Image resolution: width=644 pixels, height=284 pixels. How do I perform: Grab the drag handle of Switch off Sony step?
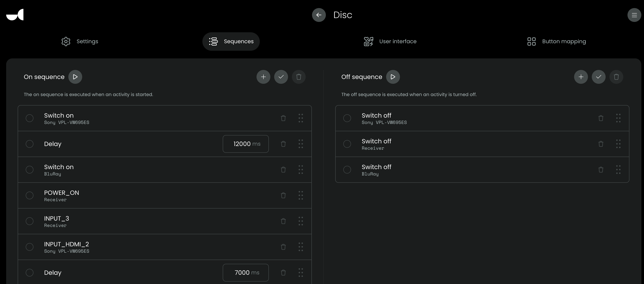pyautogui.click(x=618, y=118)
